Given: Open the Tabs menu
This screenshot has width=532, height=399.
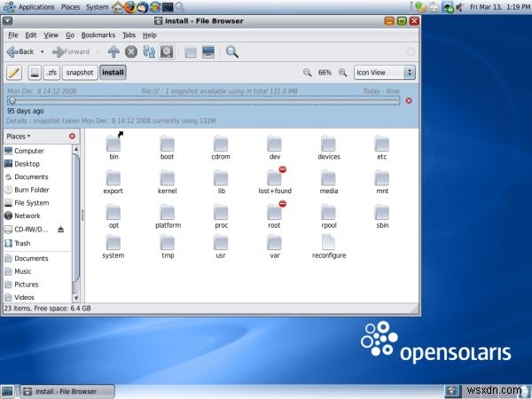Looking at the screenshot, I should (x=129, y=35).
